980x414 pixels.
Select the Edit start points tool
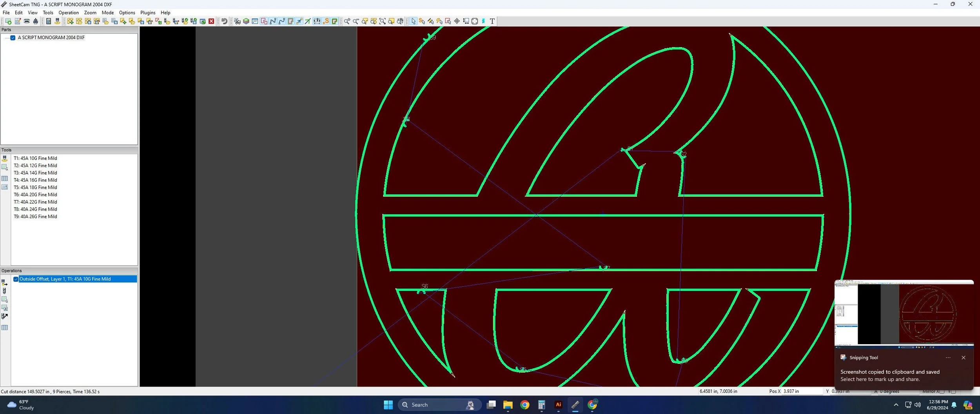pyautogui.click(x=422, y=21)
